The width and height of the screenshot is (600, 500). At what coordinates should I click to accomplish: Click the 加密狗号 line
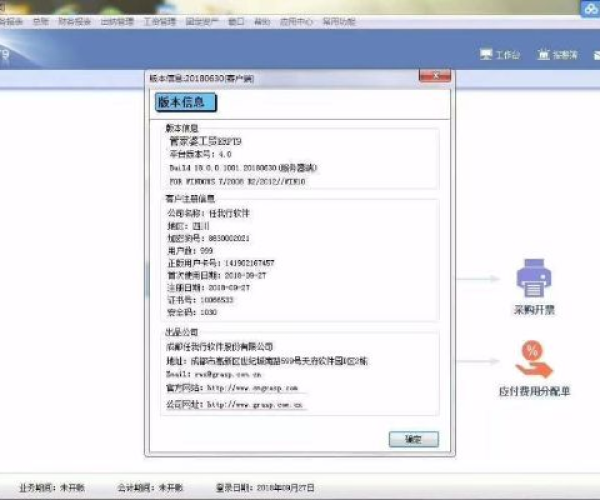coord(209,238)
